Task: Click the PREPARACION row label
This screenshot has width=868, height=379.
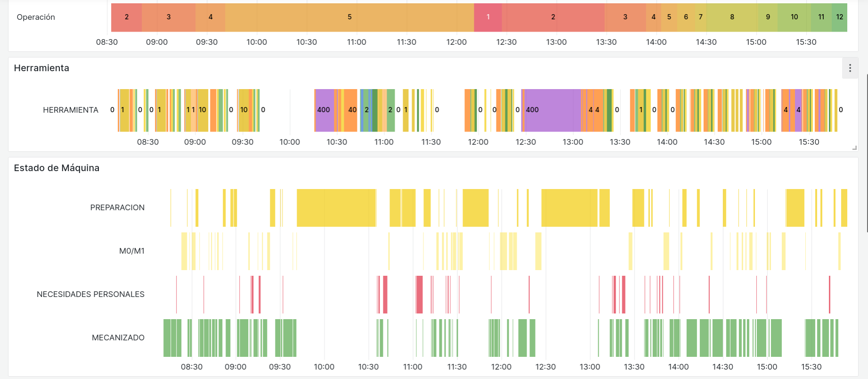Action: [117, 208]
